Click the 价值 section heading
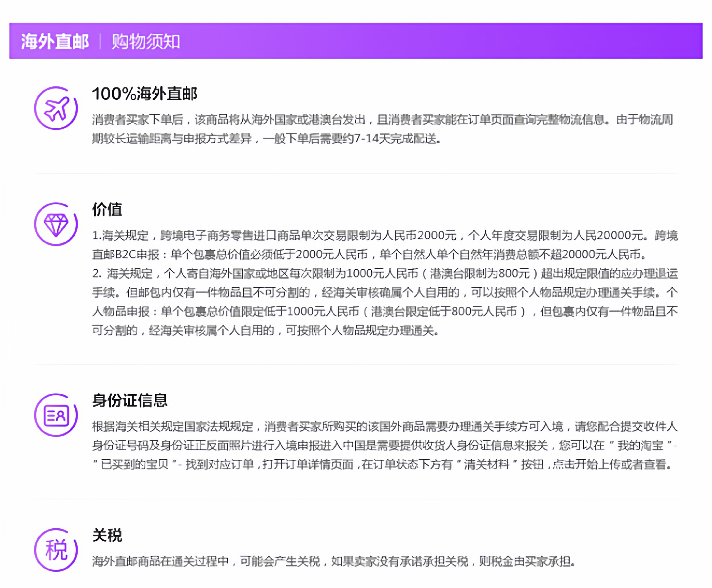Screen dimensions: 712x588 point(107,209)
